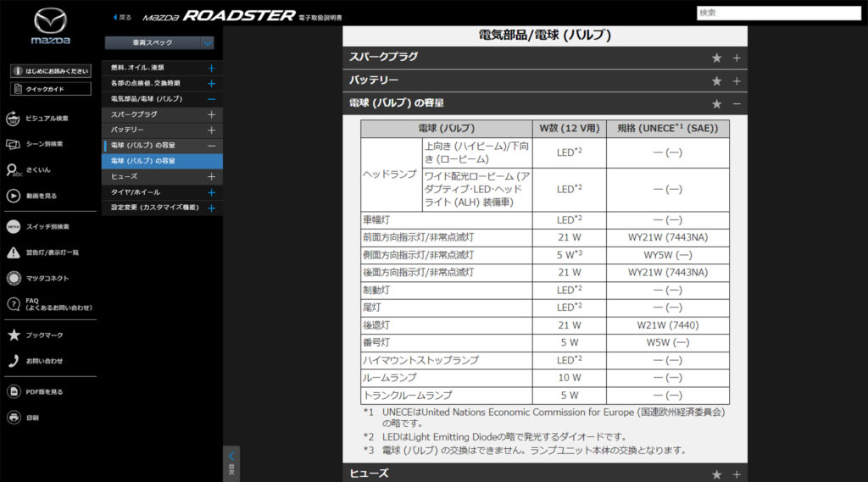Open ブックマーク star icon in sidebar
Viewport: 868px width, 482px height.
(14, 335)
